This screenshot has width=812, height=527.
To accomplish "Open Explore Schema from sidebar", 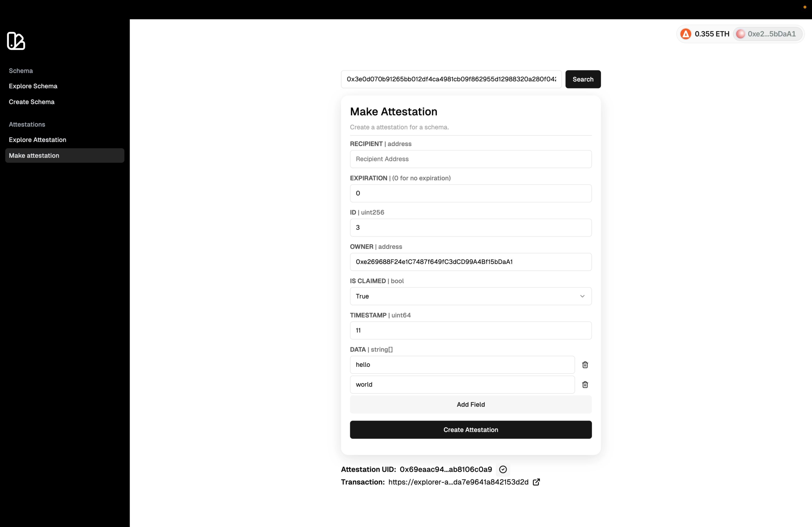I will [x=32, y=86].
